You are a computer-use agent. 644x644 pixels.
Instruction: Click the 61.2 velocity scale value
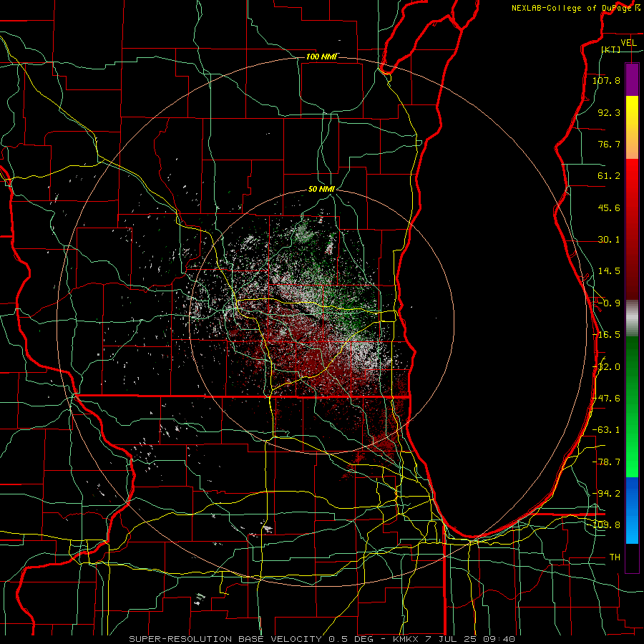(609, 176)
